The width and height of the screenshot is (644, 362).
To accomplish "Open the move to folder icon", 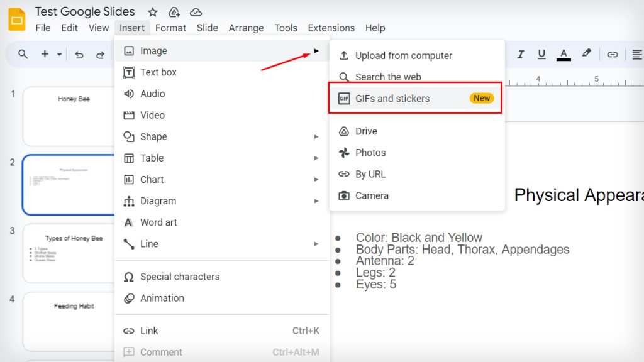I will coord(174,11).
